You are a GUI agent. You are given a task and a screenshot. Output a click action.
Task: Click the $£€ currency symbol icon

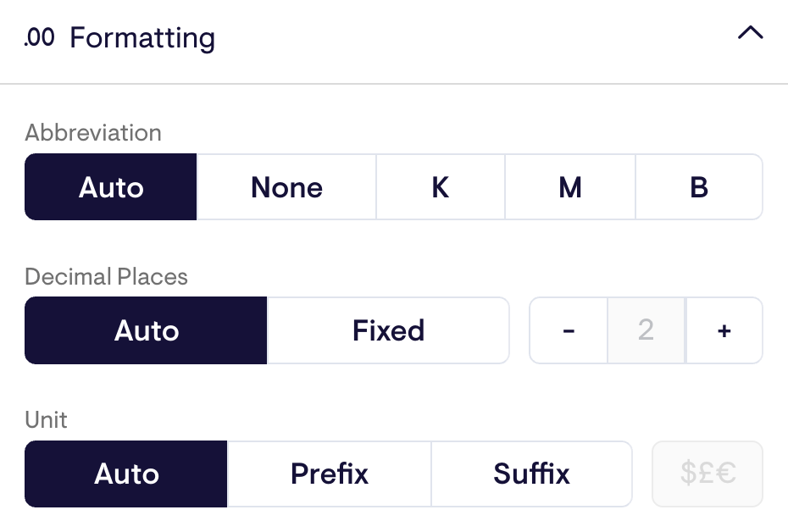click(x=707, y=474)
